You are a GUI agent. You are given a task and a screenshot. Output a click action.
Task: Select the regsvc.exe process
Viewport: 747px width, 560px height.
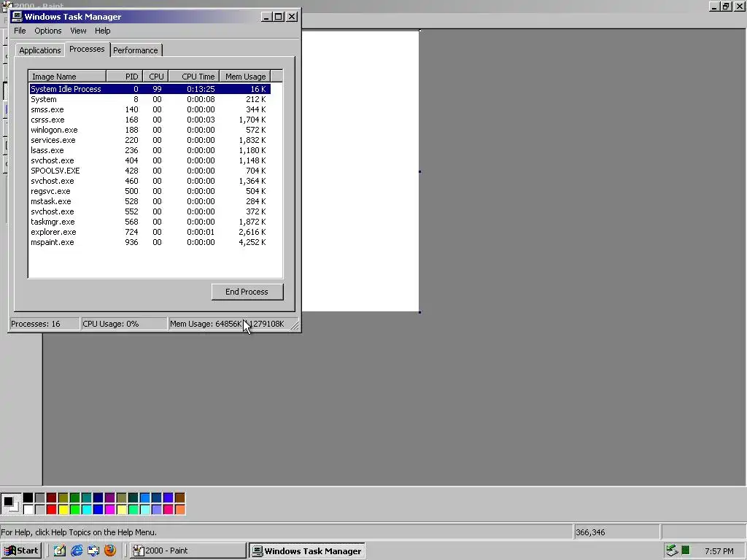point(150,191)
